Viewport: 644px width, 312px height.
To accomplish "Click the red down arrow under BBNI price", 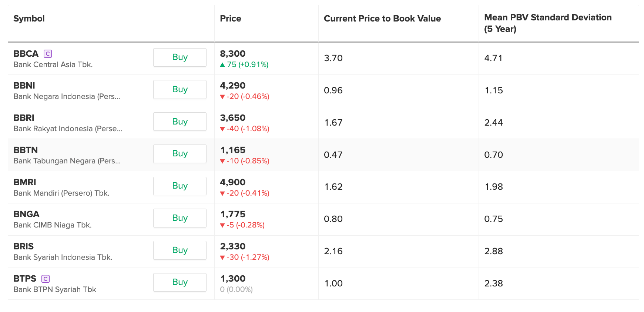I will (222, 97).
